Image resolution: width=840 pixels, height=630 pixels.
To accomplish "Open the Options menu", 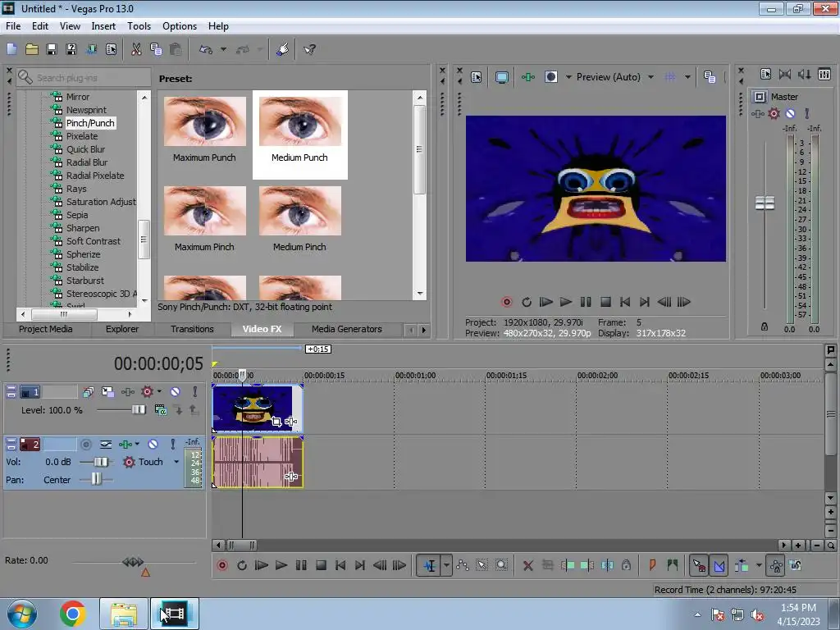I will [x=180, y=25].
